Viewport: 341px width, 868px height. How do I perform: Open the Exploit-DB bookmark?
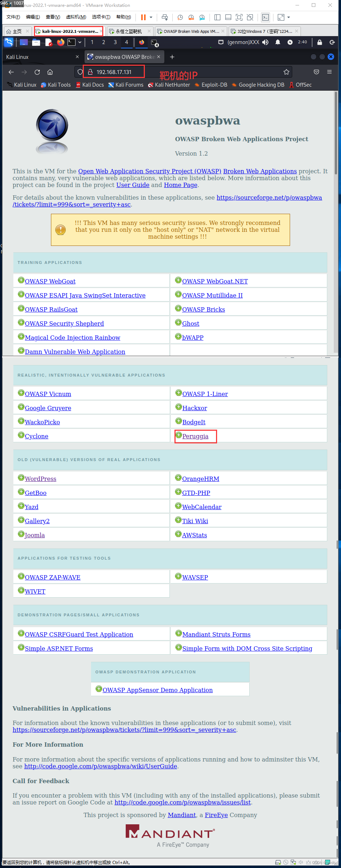[211, 85]
